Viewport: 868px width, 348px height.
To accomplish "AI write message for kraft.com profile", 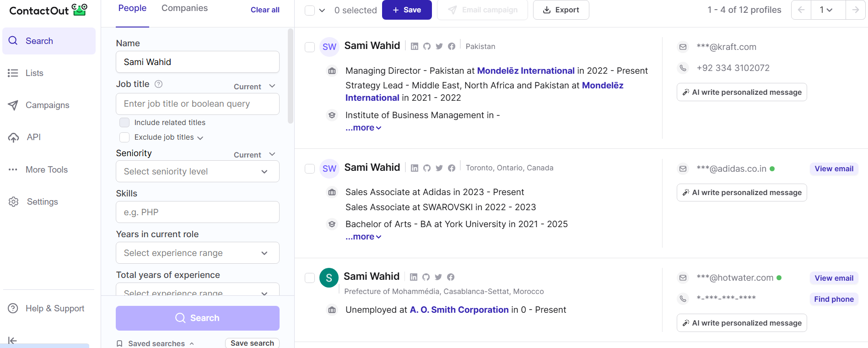I will [x=742, y=92].
